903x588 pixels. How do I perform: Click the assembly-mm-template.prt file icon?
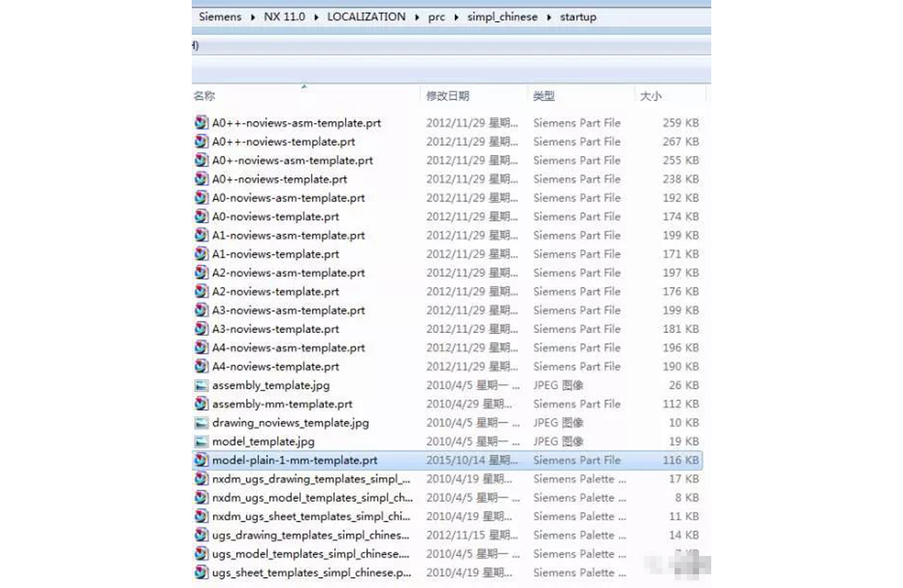tap(201, 404)
